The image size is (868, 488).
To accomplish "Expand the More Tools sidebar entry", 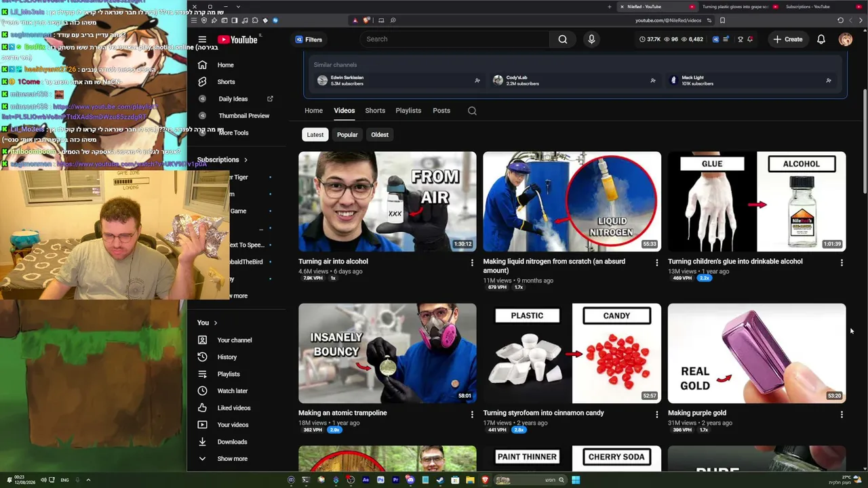I will pos(234,133).
